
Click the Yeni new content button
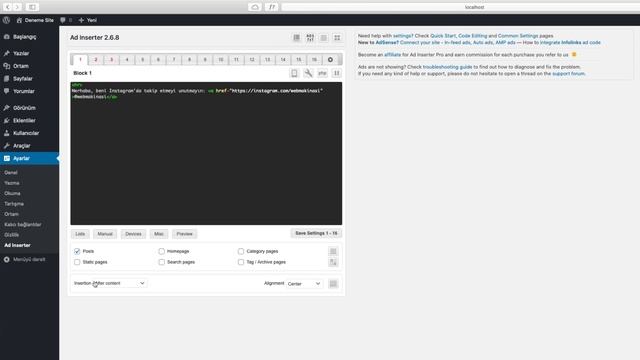tap(87, 20)
